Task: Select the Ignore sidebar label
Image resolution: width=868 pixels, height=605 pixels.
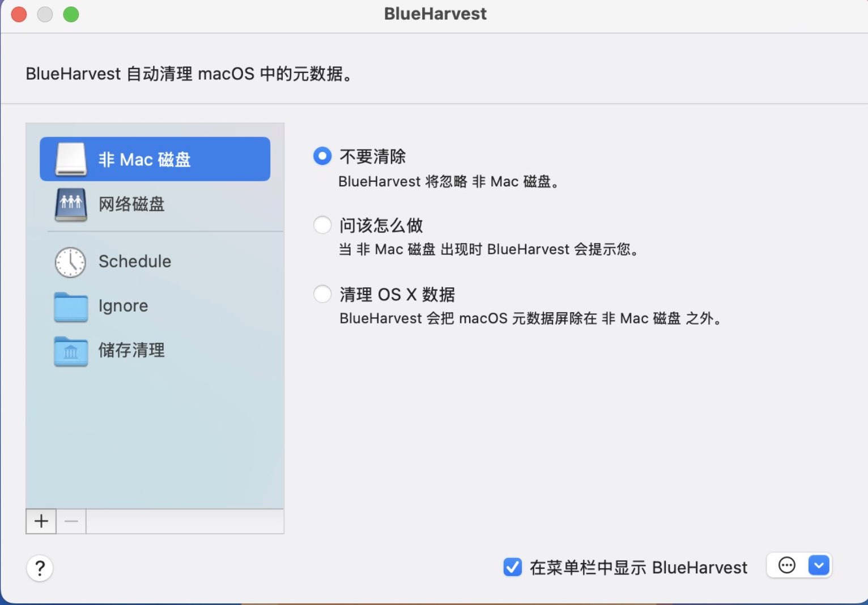Action: coord(123,306)
